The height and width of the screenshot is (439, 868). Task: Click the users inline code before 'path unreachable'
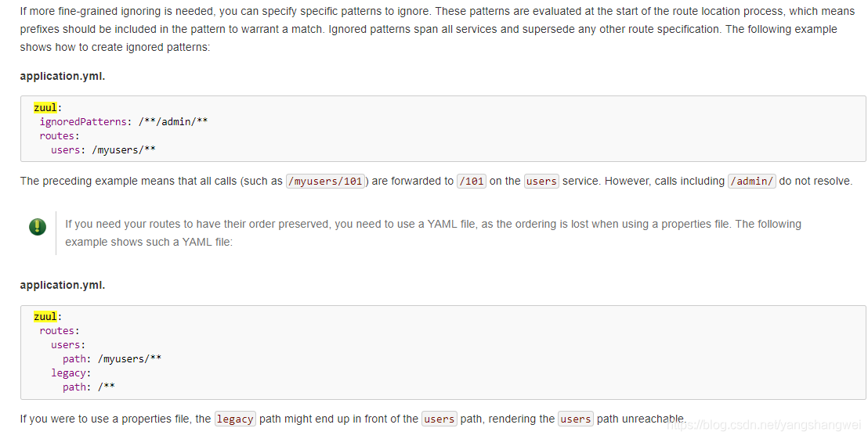pos(576,419)
